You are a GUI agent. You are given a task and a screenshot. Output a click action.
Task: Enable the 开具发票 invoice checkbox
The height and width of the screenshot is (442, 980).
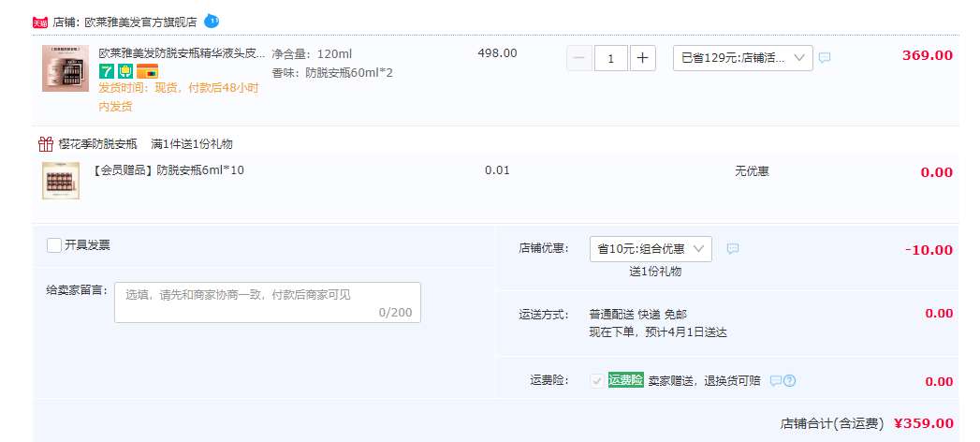[x=54, y=245]
